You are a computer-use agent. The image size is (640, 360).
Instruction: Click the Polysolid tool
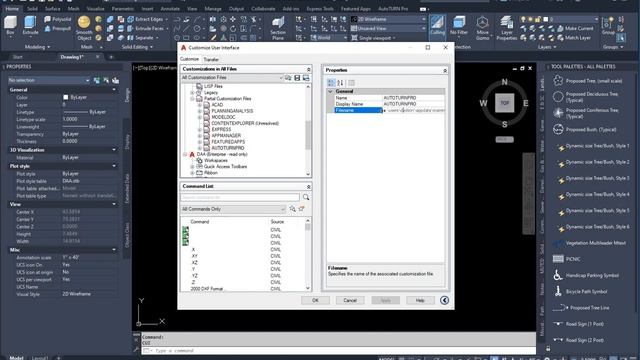click(58, 19)
